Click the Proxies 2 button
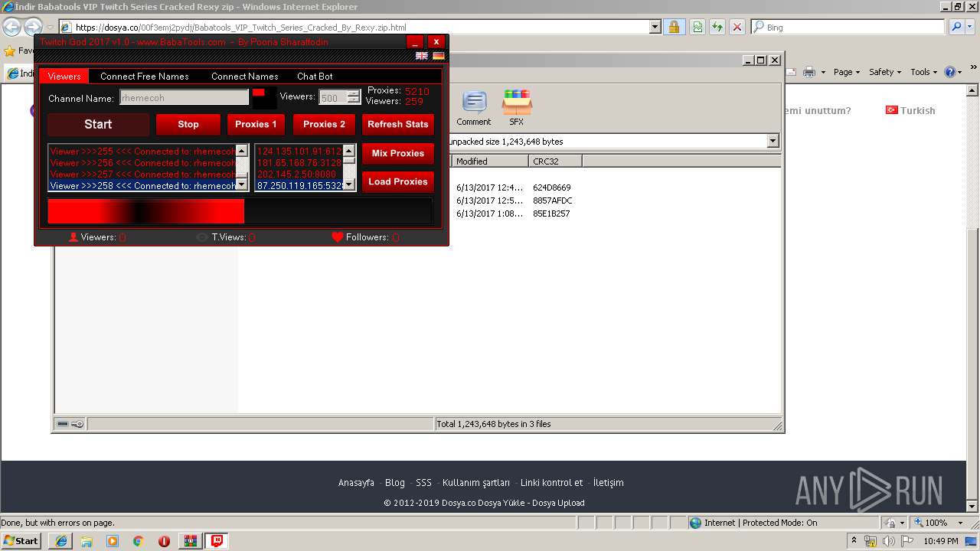 coord(324,124)
